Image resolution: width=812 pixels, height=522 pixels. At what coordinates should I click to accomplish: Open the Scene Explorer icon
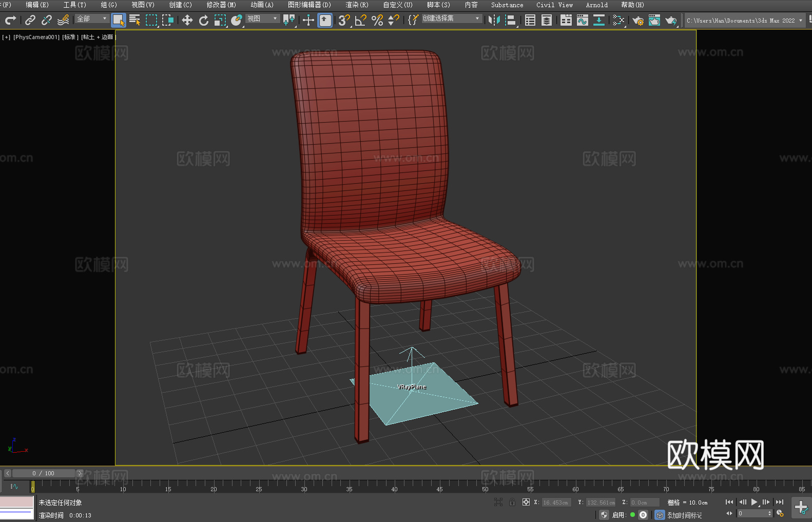[530, 20]
